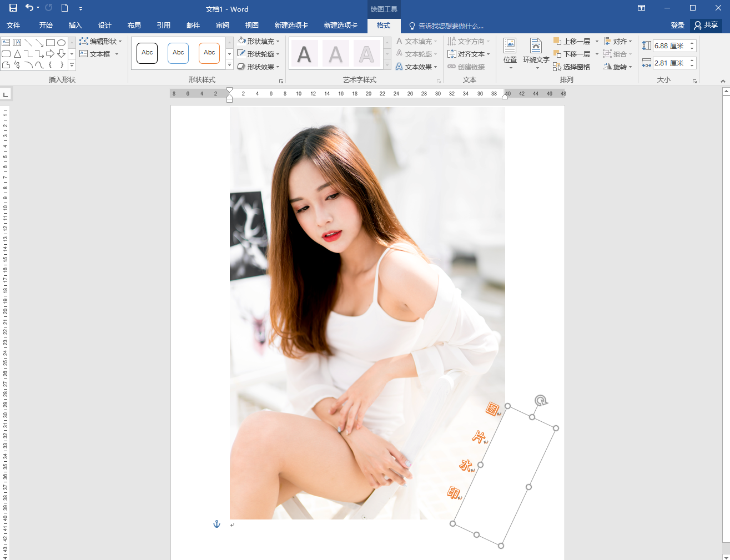The height and width of the screenshot is (560, 730).
Task: Open the 旋转 rotate dropdown
Action: click(x=618, y=67)
